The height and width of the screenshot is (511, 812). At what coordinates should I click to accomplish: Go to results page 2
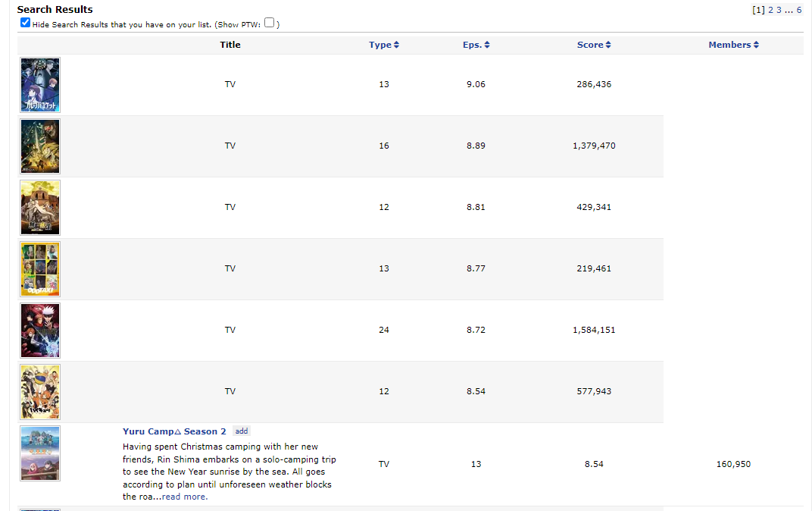770,10
